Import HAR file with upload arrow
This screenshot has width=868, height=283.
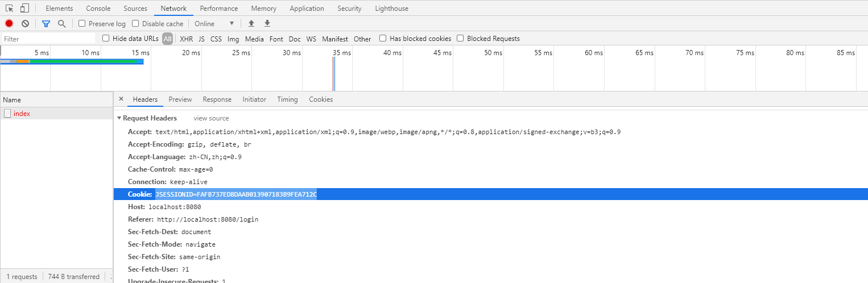(251, 23)
